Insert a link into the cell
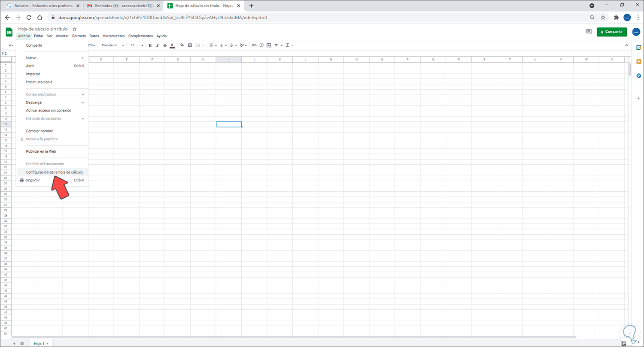Viewport: 644px width, 347px height. (x=254, y=45)
